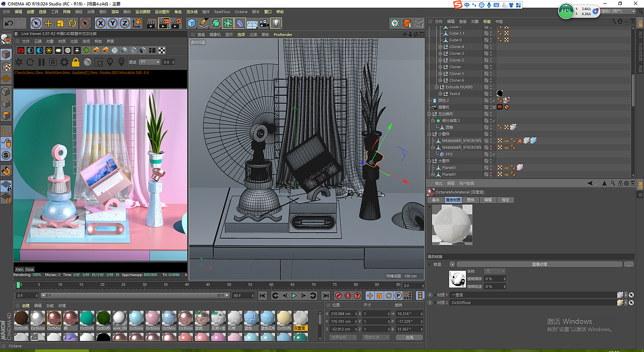Expand the Text.4 object

[440, 94]
